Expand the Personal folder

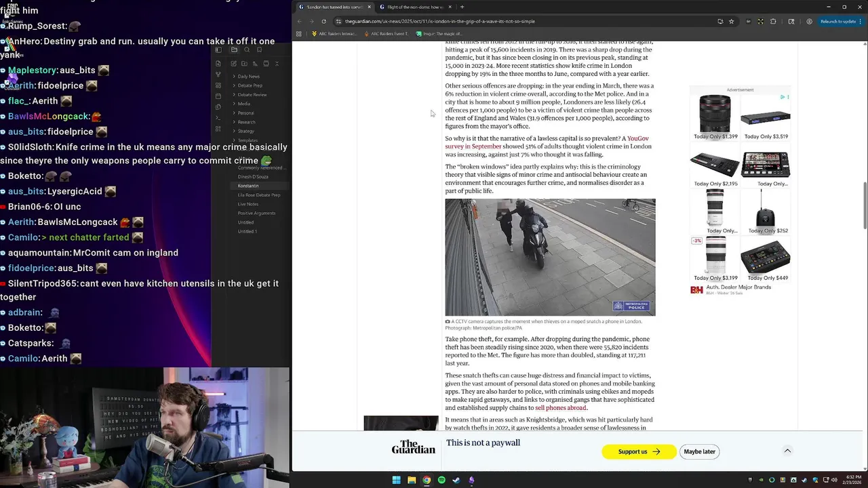(245, 113)
